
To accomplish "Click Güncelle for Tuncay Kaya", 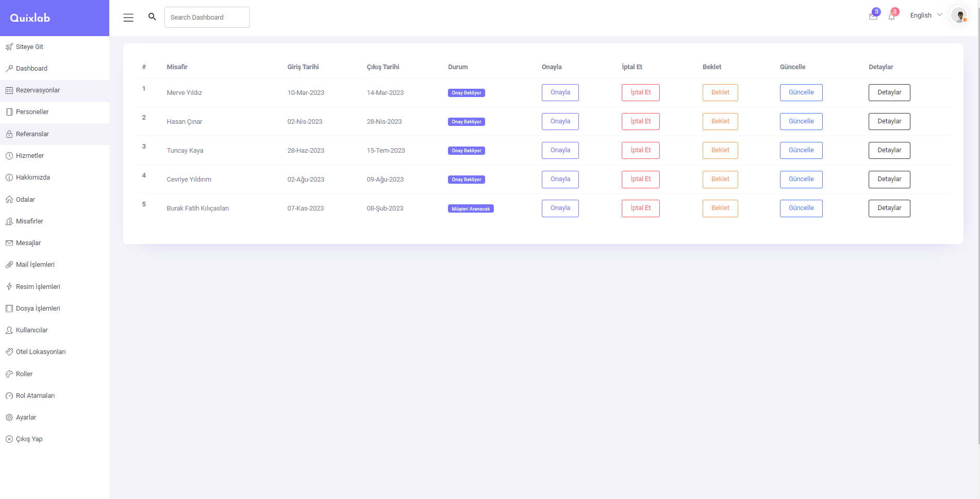I will pos(801,150).
